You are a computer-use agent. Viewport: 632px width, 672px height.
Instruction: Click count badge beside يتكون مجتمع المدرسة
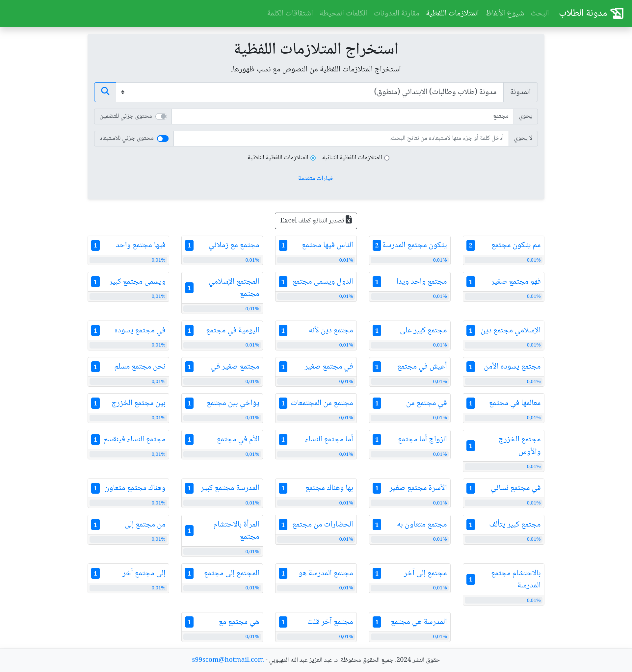coord(377,246)
